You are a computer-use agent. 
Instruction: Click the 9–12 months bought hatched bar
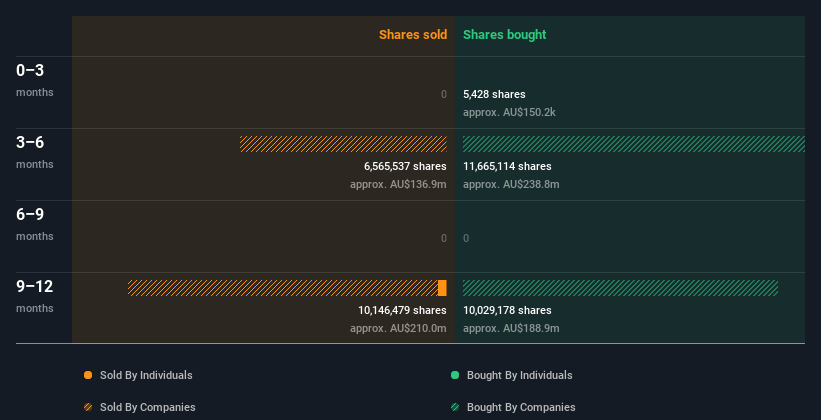click(620, 288)
